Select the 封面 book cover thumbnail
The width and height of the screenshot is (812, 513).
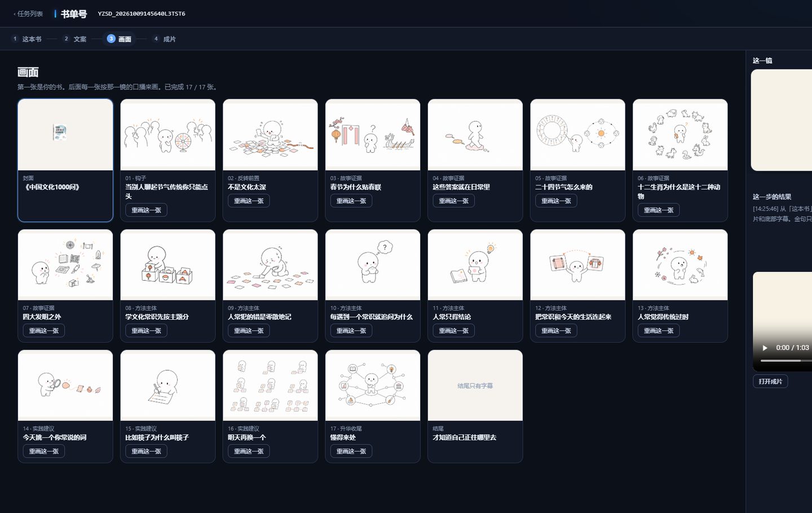point(65,135)
